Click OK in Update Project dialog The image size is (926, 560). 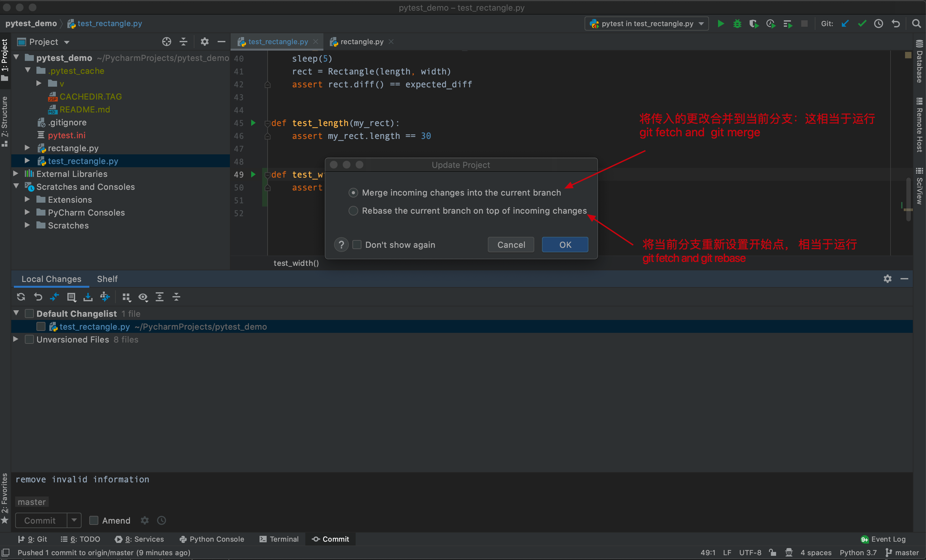tap(565, 245)
